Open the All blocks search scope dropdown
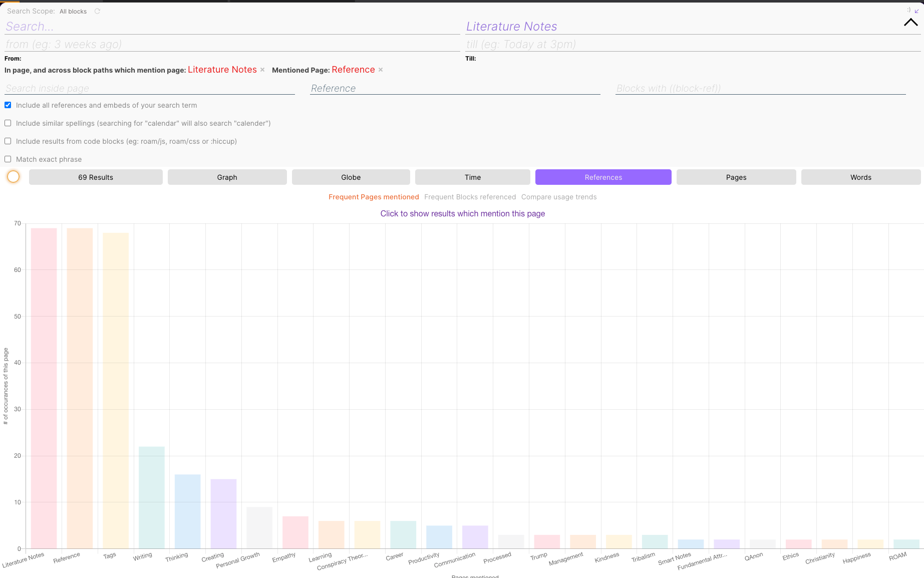924x578 pixels. [x=73, y=12]
